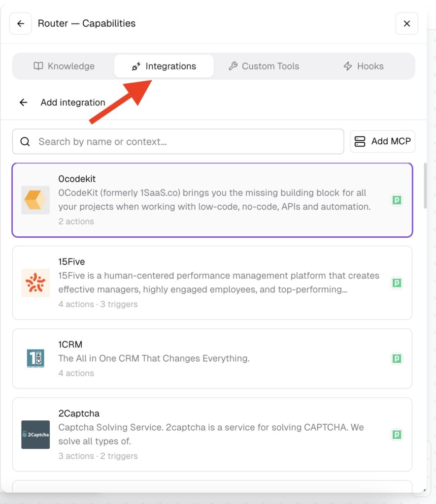Screen dimensions: 436x504
Task: Click the 0codekit cube logo
Action: (x=35, y=200)
